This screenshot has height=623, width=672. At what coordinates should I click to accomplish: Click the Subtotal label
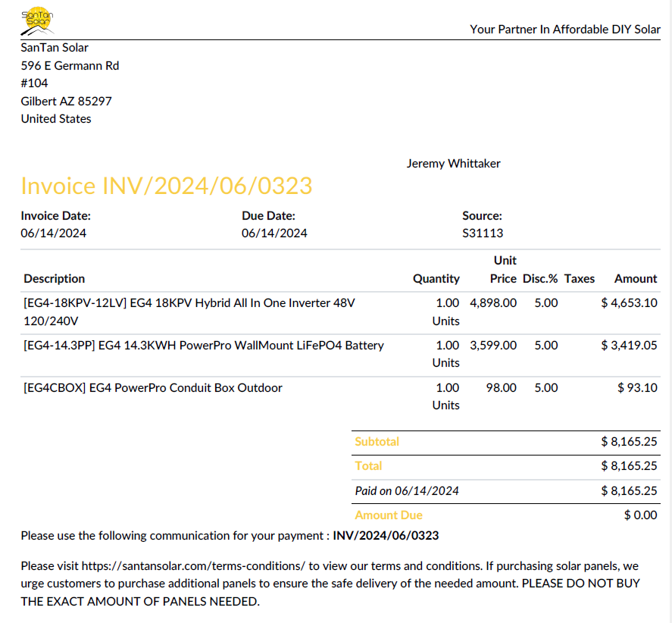pyautogui.click(x=377, y=441)
